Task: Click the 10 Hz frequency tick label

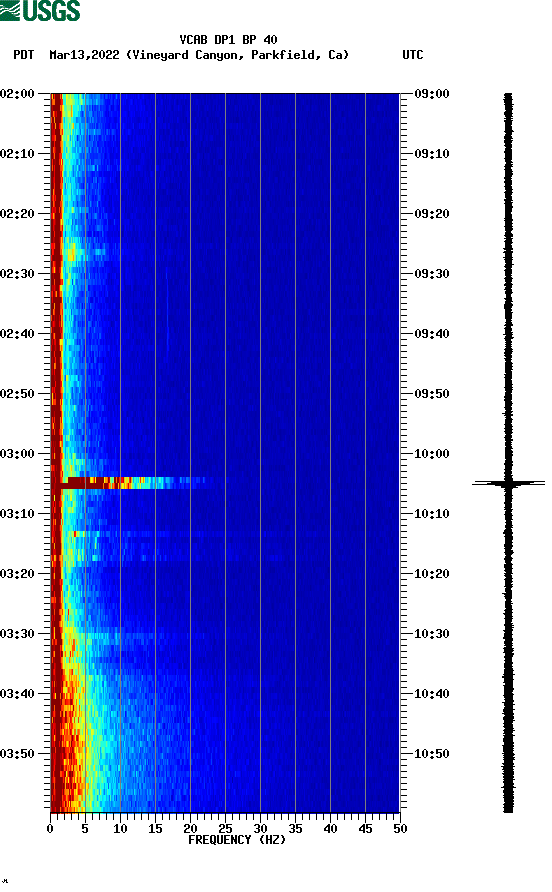Action: click(x=120, y=829)
